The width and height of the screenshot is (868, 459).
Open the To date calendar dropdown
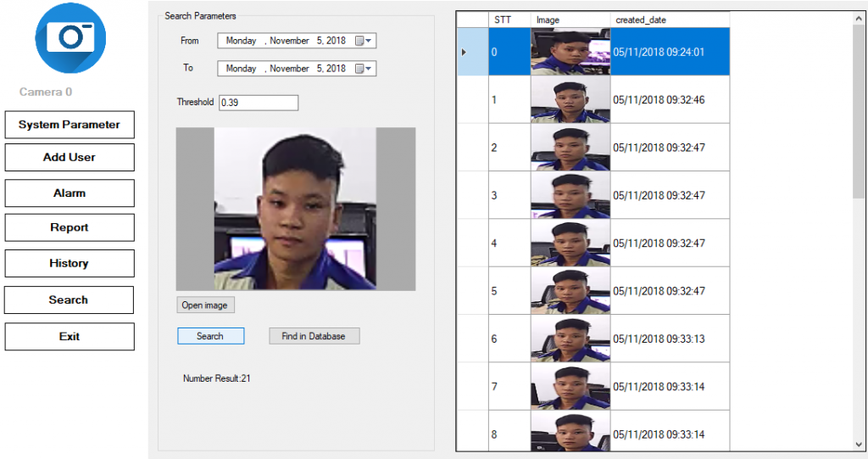click(364, 69)
